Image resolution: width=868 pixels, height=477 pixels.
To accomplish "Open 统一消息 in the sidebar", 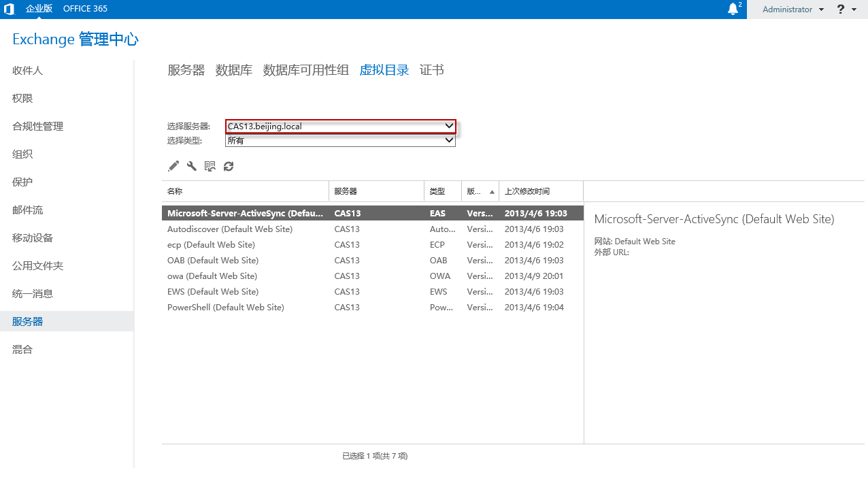I will [x=33, y=294].
